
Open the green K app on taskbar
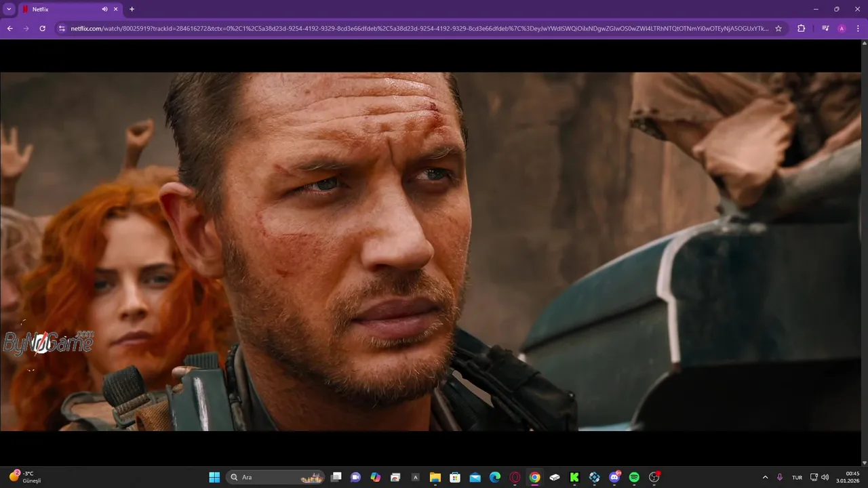click(574, 477)
